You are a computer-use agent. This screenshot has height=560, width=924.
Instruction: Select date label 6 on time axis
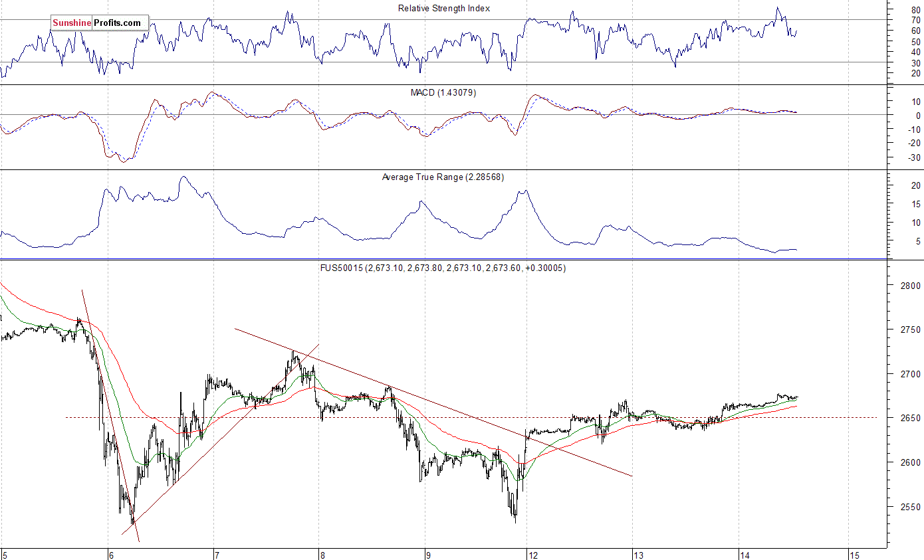(110, 555)
